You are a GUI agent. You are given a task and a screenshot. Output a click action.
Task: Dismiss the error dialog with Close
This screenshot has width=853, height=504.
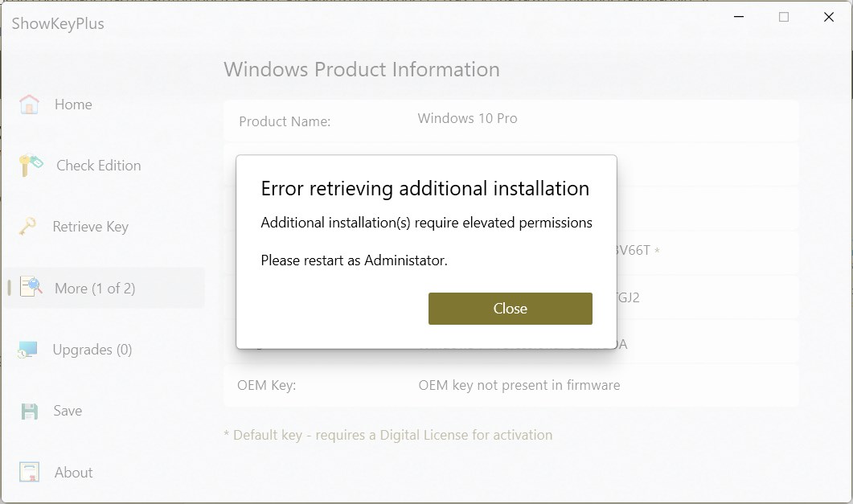tap(510, 308)
